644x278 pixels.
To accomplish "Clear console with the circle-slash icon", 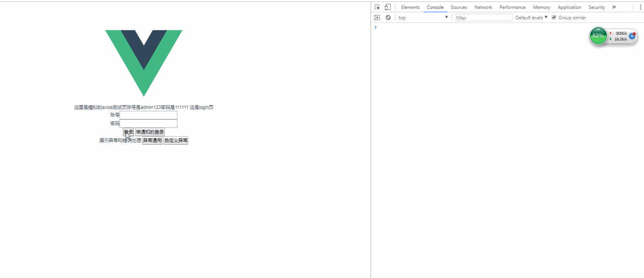I will (388, 18).
